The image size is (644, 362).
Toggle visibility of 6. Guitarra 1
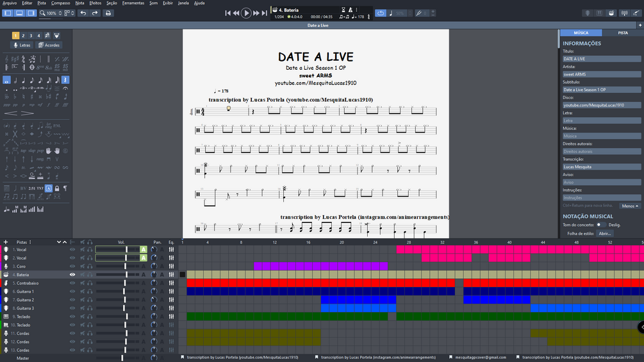(x=72, y=292)
